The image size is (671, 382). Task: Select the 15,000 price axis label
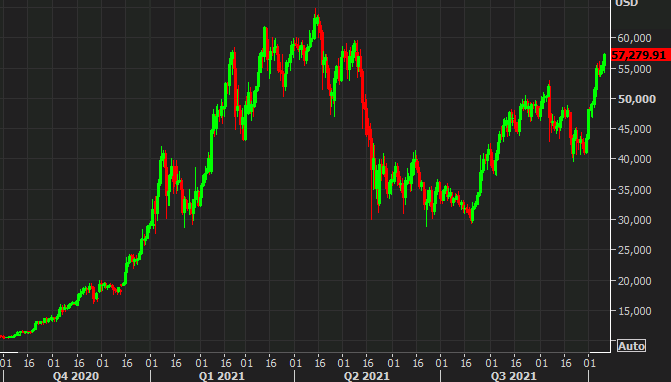(x=634, y=311)
